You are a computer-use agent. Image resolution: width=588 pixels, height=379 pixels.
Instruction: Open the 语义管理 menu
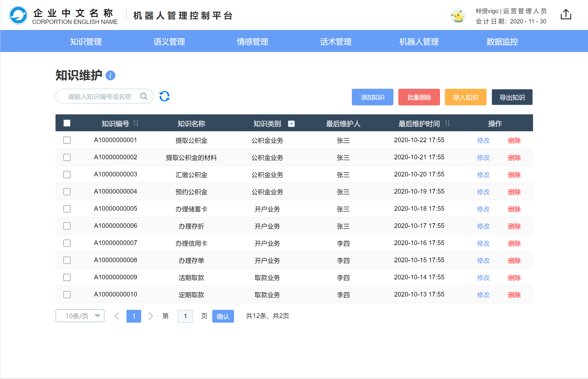point(169,41)
